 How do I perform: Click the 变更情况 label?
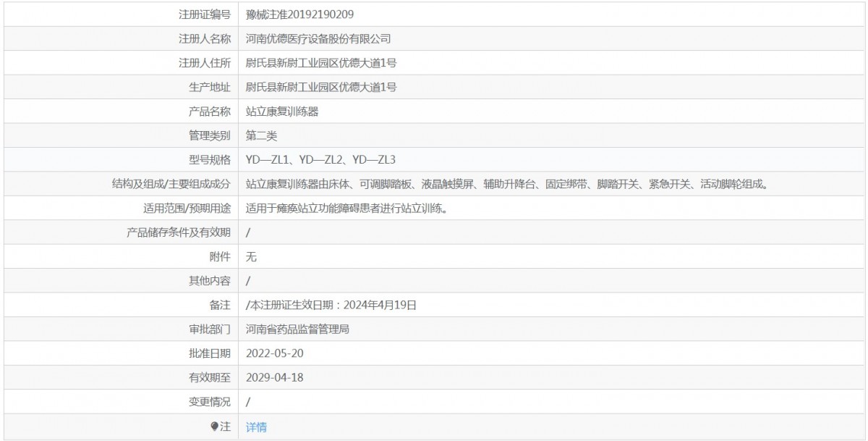coord(210,402)
